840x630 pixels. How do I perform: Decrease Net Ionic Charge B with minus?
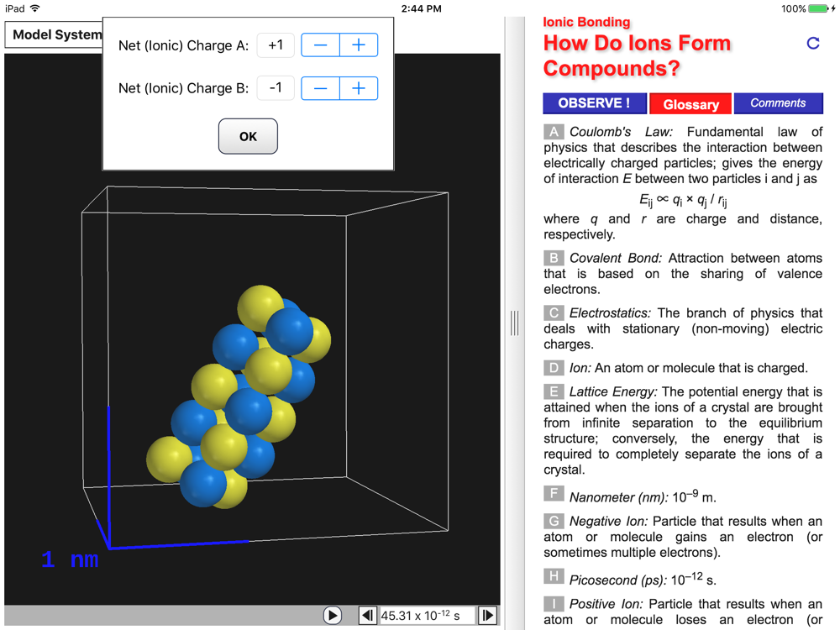point(320,88)
